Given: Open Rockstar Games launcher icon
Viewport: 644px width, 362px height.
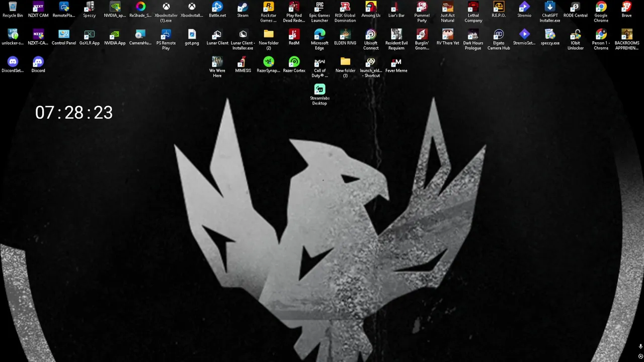Looking at the screenshot, I should pos(269,12).
